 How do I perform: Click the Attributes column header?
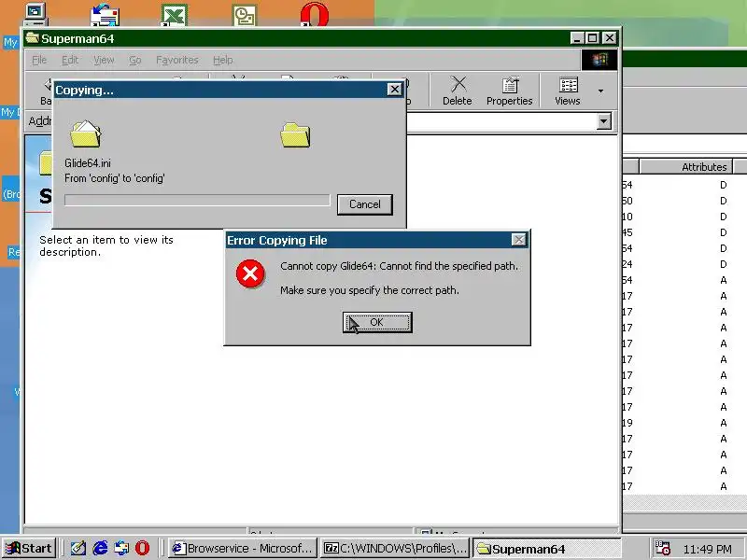click(685, 167)
